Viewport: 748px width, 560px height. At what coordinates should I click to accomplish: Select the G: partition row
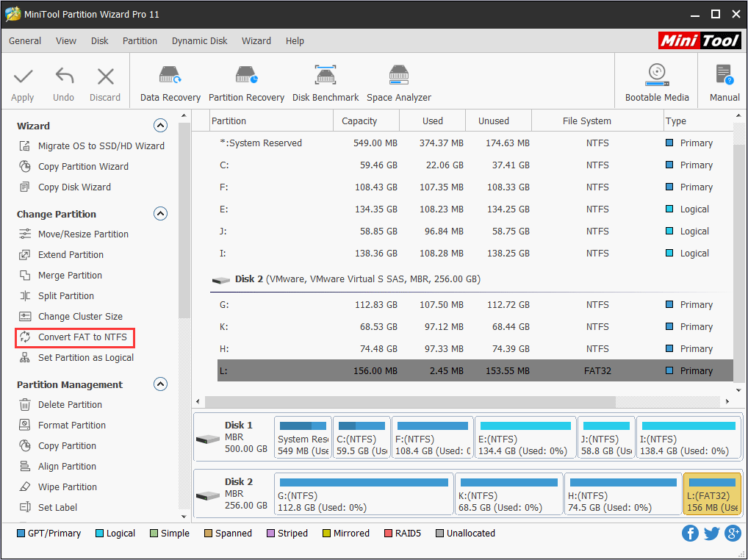[x=475, y=305]
